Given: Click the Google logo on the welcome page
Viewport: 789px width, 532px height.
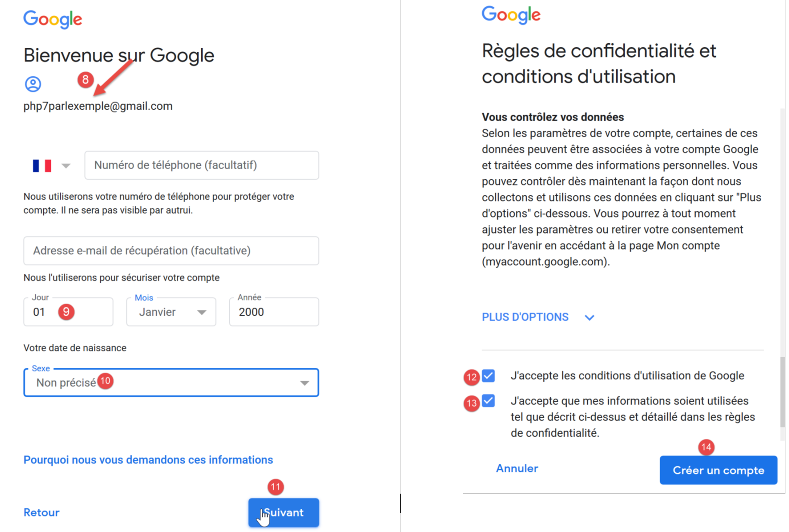Looking at the screenshot, I should coord(53,19).
